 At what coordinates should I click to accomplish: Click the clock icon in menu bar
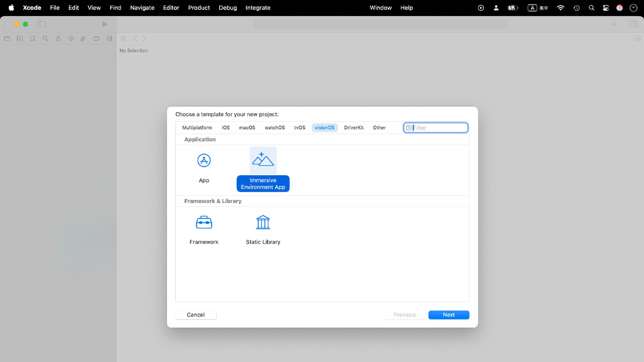click(633, 8)
